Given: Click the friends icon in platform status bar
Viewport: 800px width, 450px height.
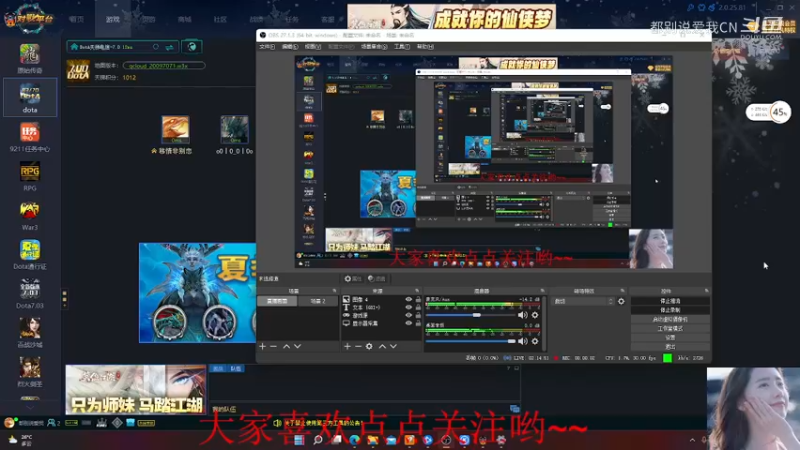Looking at the screenshot, I should point(53,423).
